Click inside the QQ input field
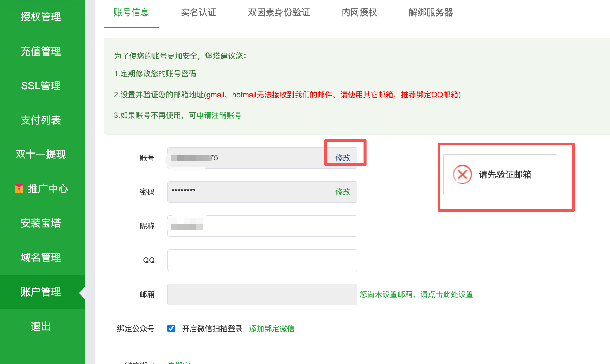This screenshot has width=610, height=364. pos(262,260)
